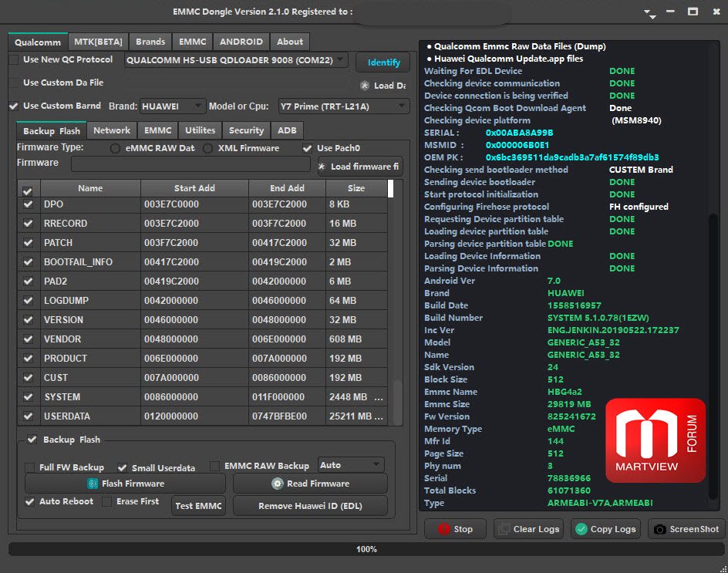Select the Backup Flash sub-tab
Image resolution: width=728 pixels, height=573 pixels.
(x=52, y=131)
